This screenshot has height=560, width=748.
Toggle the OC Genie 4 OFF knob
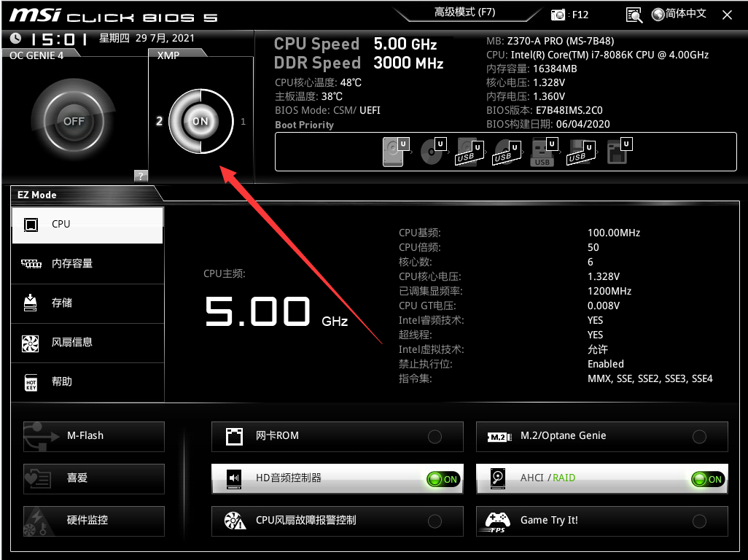[x=74, y=121]
